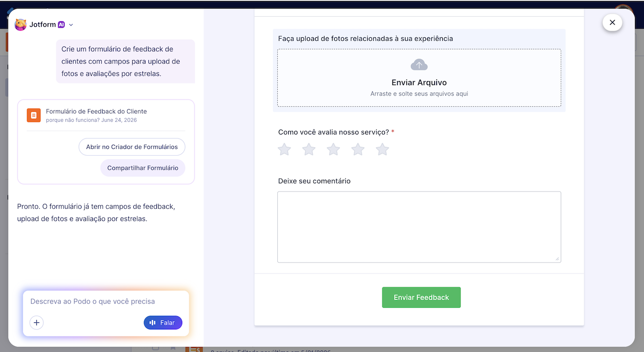Expand the Jotform AI dropdown chevron

pos(71,25)
